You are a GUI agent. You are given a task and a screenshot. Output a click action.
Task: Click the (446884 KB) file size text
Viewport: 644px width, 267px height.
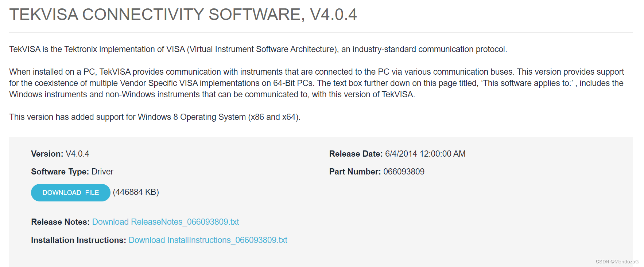click(136, 192)
